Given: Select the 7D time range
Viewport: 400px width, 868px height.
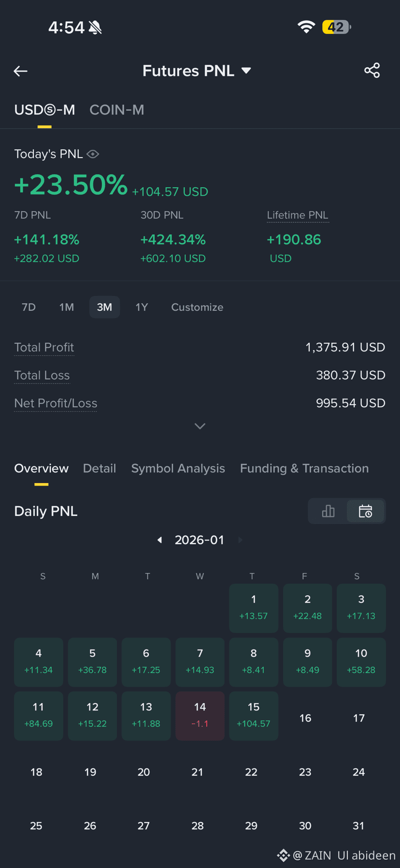Looking at the screenshot, I should coord(29,308).
